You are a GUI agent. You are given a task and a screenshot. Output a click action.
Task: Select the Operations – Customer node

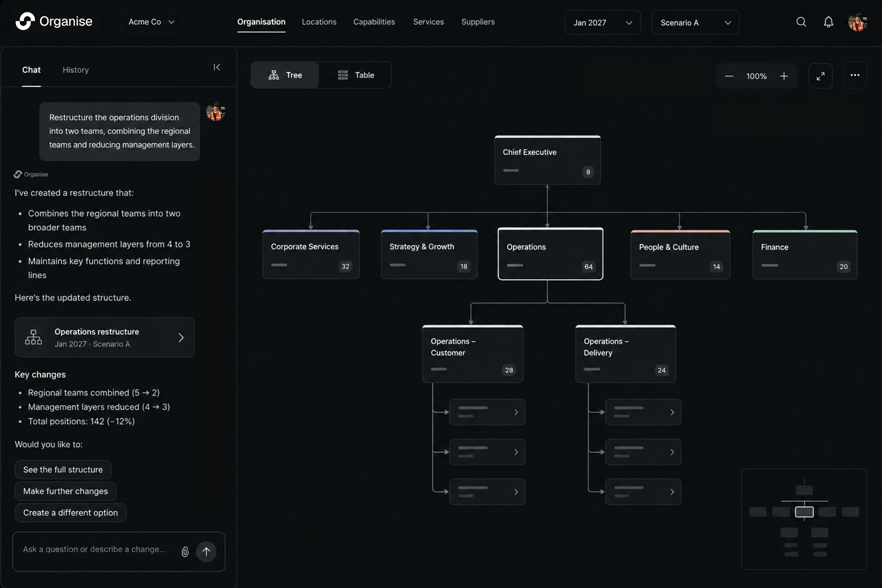[473, 354]
